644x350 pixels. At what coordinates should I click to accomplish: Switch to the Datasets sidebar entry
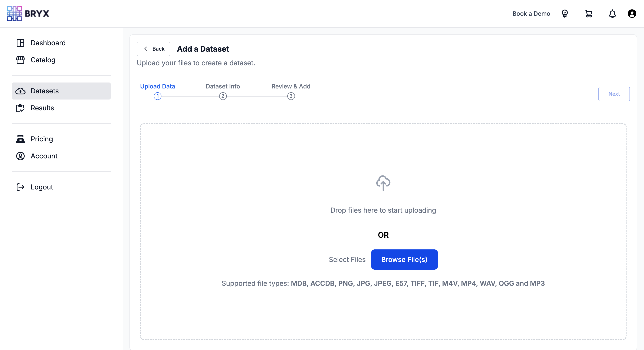[45, 91]
